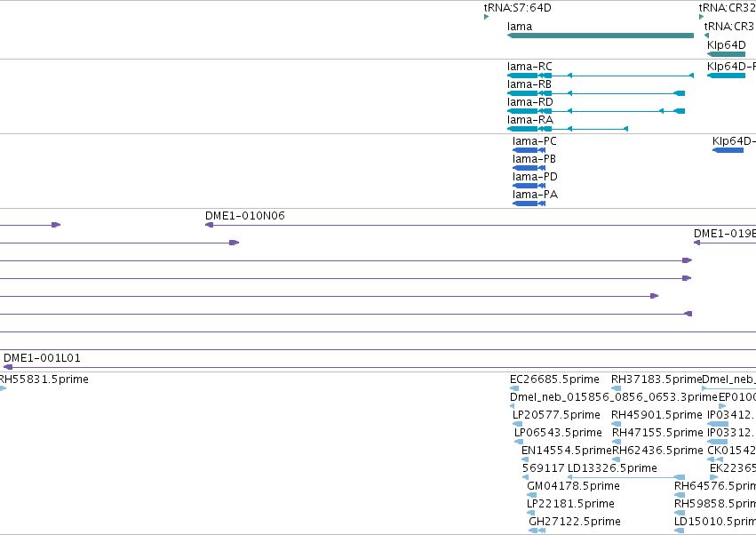Select the lama-RA transcript glyph
The width and height of the screenshot is (756, 535).
pos(568,129)
